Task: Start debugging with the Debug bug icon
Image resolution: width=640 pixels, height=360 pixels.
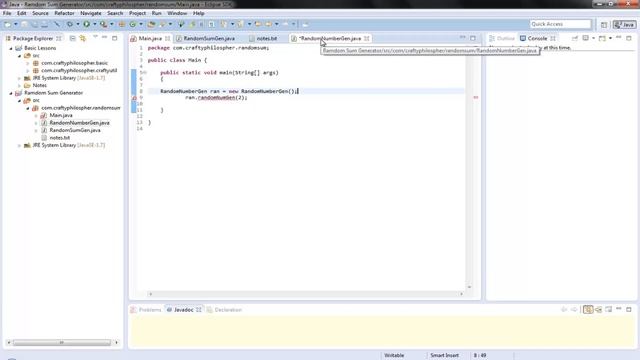Action: [x=70, y=24]
